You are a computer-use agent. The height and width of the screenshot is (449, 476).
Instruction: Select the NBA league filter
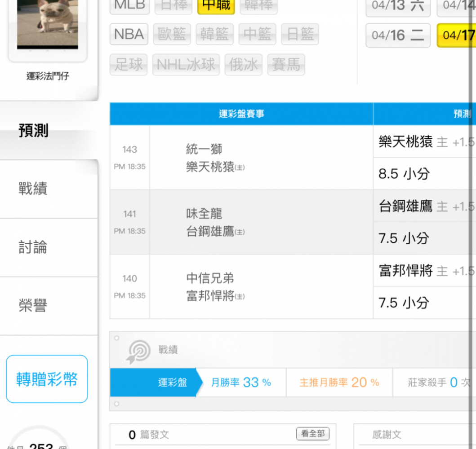129,34
